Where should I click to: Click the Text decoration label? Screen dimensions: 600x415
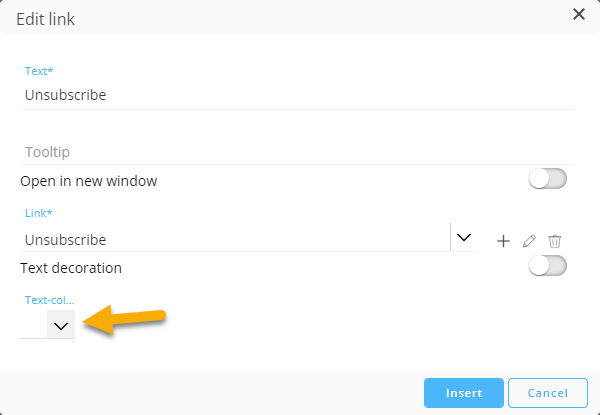tap(71, 268)
